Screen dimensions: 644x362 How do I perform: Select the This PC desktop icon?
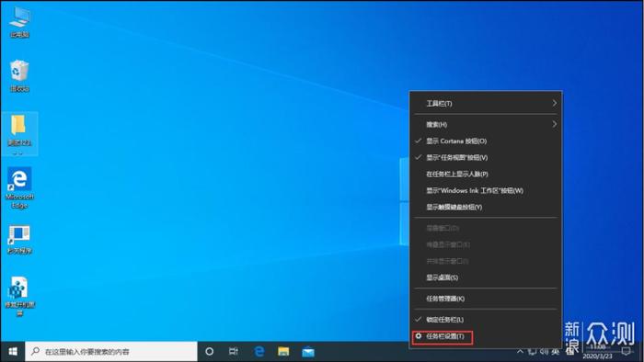tap(19, 23)
